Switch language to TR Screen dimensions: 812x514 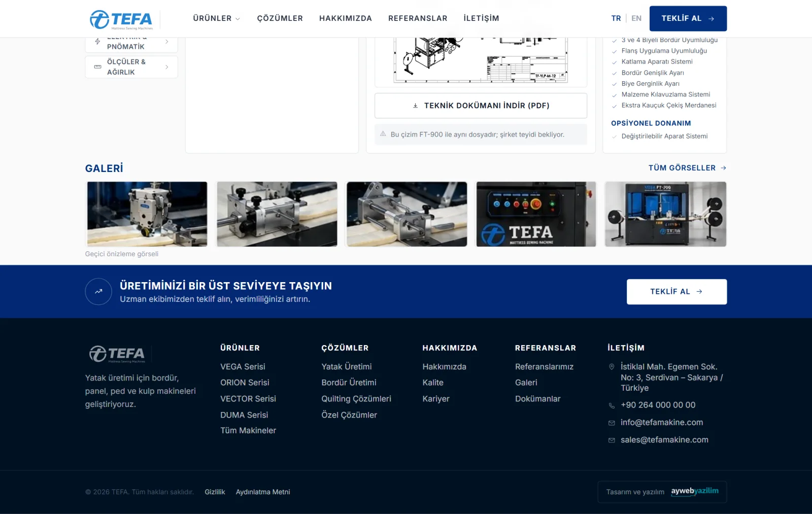click(616, 18)
